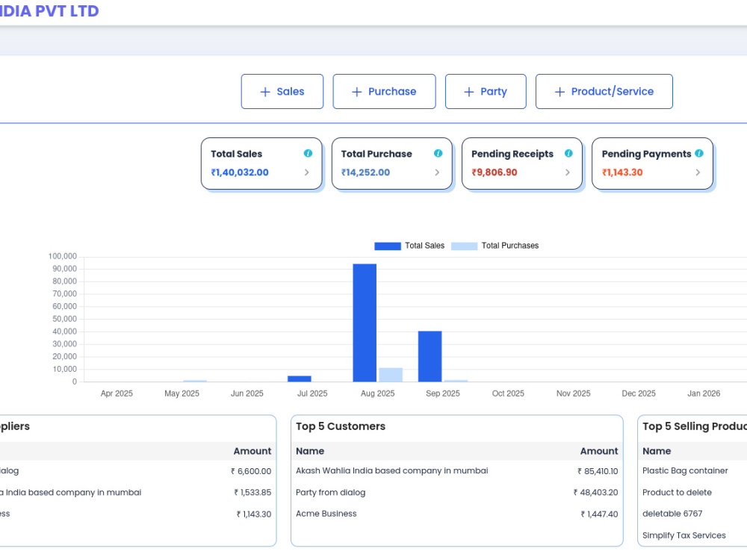Click the Aug 2025 axis label
Viewport: 747px width, 560px height.
tap(377, 393)
